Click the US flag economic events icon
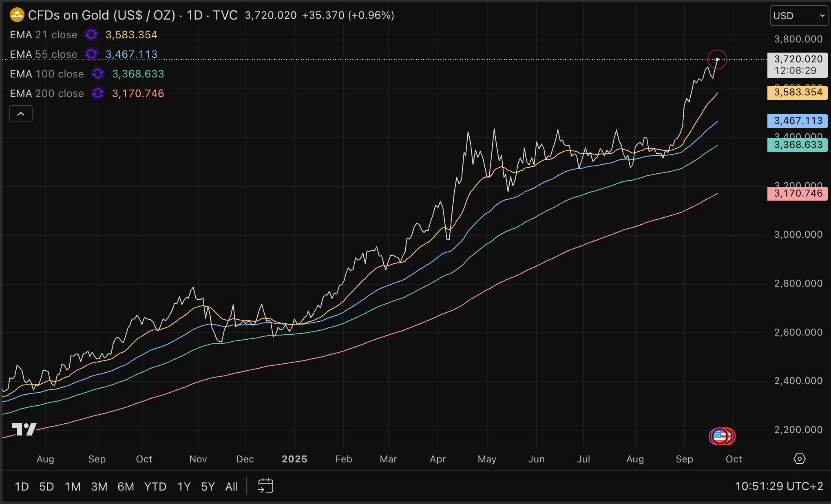 pyautogui.click(x=720, y=436)
